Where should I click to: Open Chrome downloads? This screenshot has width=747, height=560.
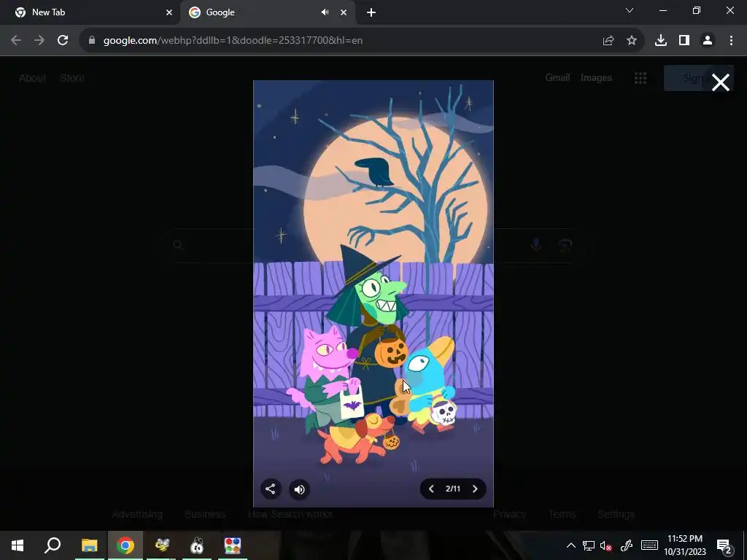pos(661,41)
